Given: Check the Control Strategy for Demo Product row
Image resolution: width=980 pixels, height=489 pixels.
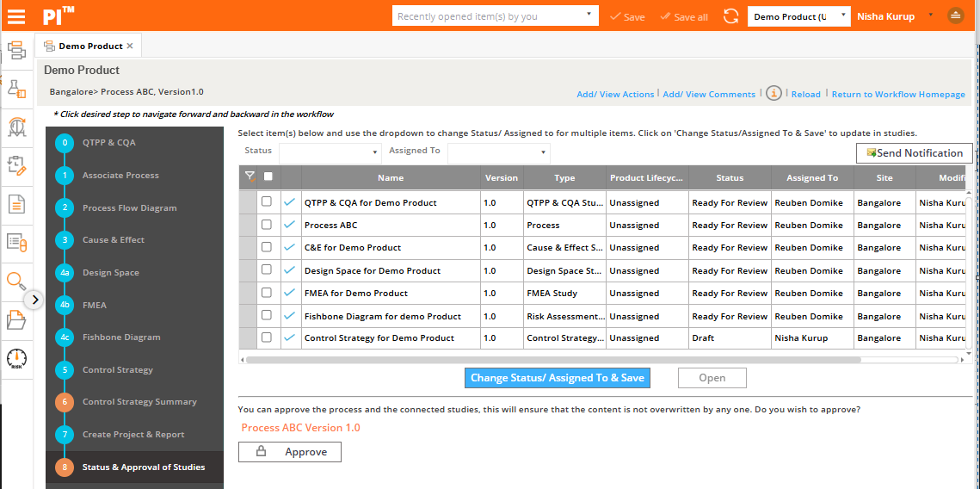Looking at the screenshot, I should coord(266,337).
